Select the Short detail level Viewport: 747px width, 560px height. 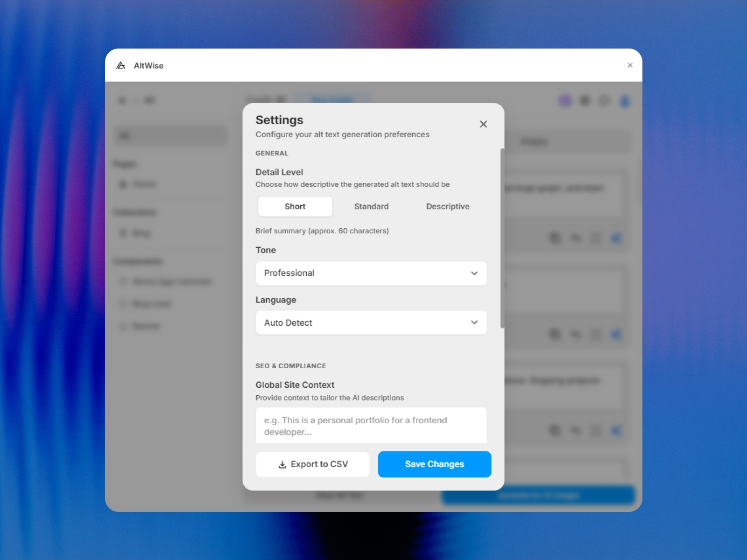point(295,206)
